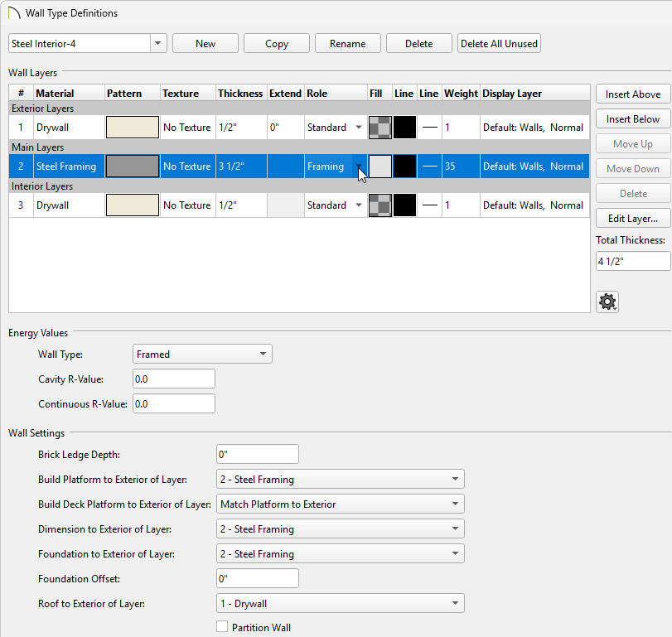The image size is (672, 637).
Task: Click the Exterior Layers group header
Action: 299,109
